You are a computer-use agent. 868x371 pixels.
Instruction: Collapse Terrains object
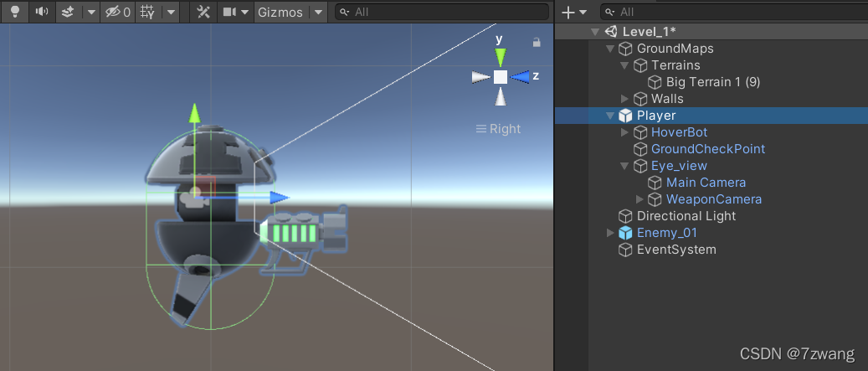coord(624,65)
